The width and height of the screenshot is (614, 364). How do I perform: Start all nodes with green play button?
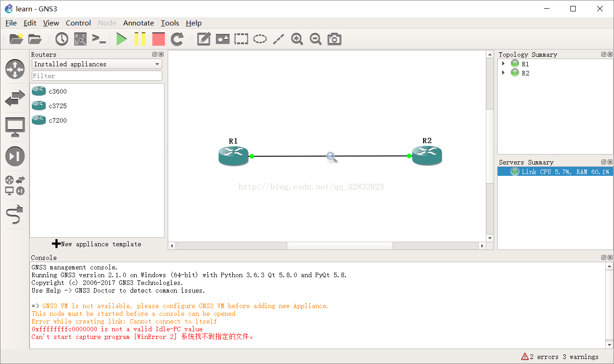coord(121,39)
